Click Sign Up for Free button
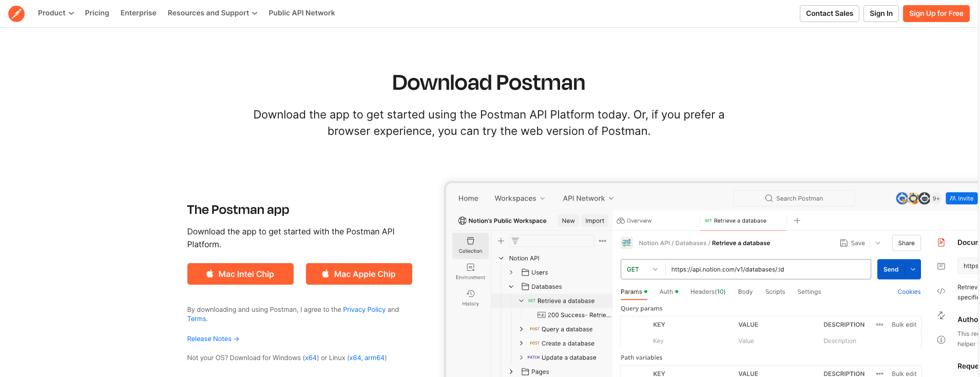Viewport: 980px width, 377px height. (936, 13)
